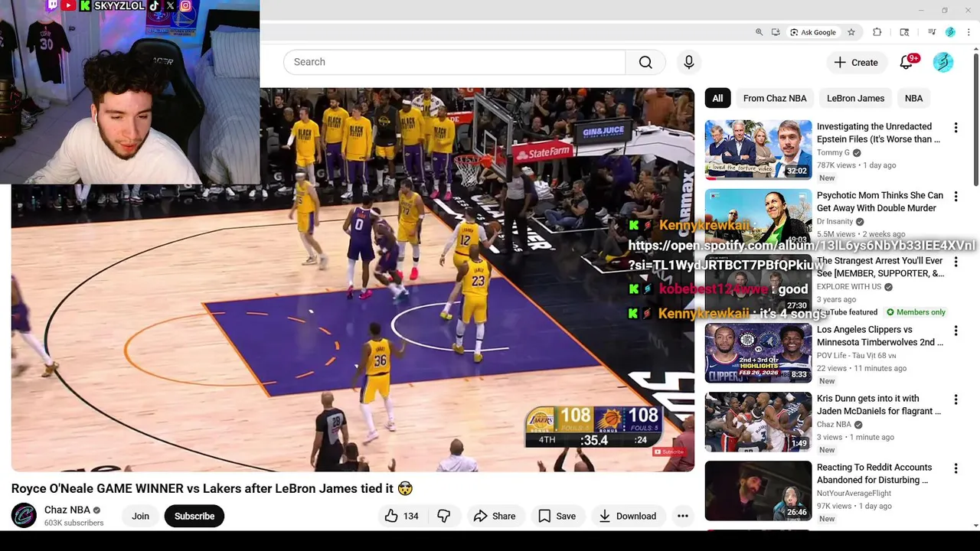Select the All filter chip
Viewport: 980px width, 551px height.
(x=717, y=98)
